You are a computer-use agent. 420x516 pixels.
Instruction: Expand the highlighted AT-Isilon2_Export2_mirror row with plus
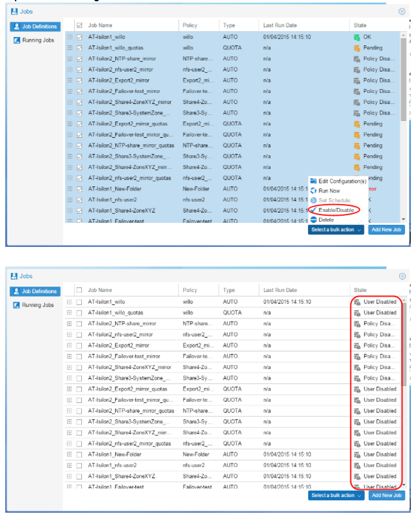[70, 81]
